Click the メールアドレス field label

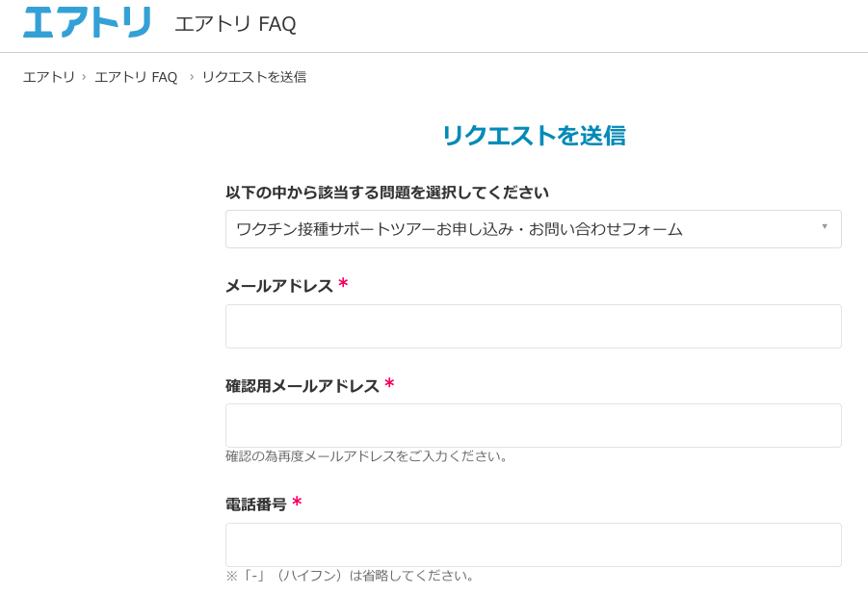(x=279, y=286)
